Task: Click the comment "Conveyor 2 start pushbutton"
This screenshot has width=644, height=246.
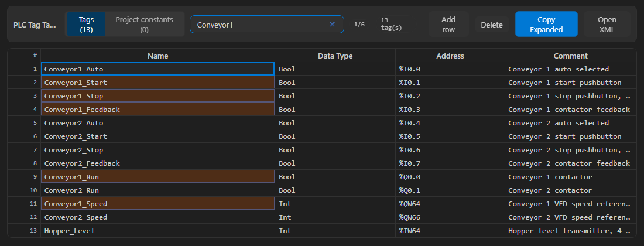Action: 570,136
